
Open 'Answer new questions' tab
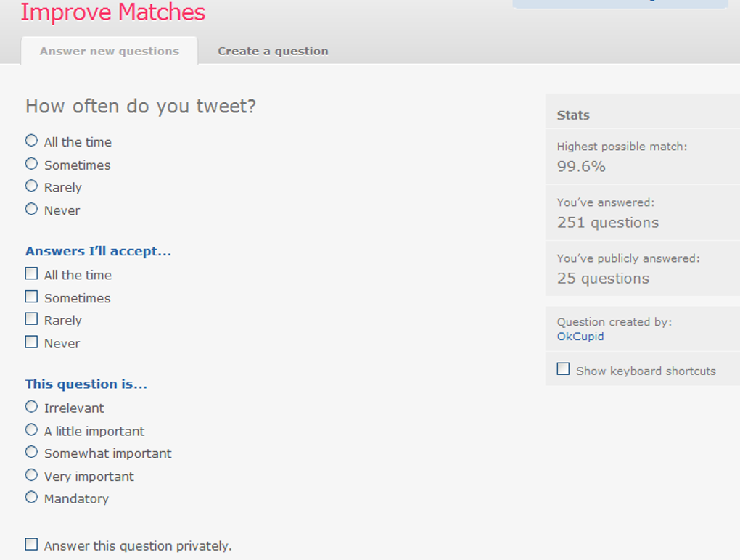point(109,51)
